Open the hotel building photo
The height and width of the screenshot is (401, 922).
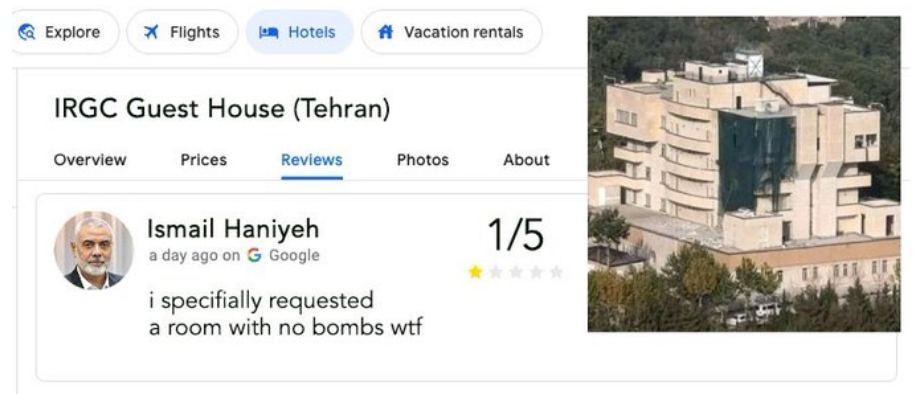tap(743, 173)
